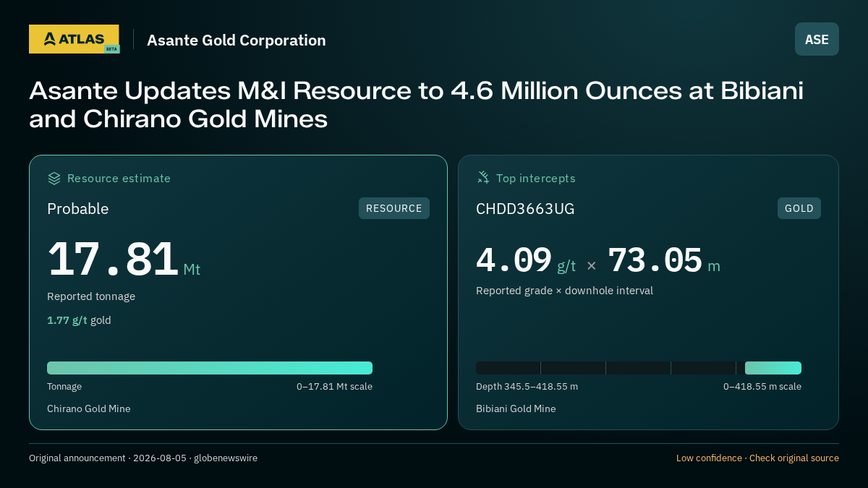
Task: Click the Reported tonnage caption
Action: click(x=91, y=296)
